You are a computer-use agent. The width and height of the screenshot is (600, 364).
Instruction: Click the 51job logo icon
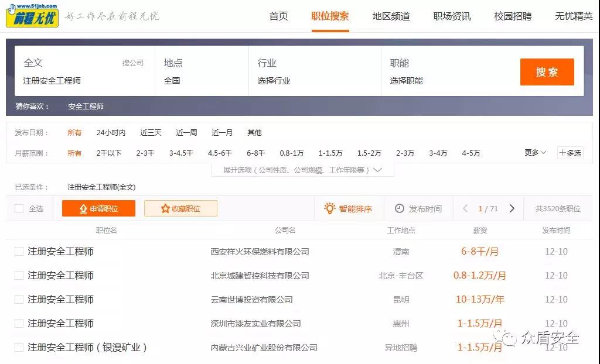coord(32,16)
